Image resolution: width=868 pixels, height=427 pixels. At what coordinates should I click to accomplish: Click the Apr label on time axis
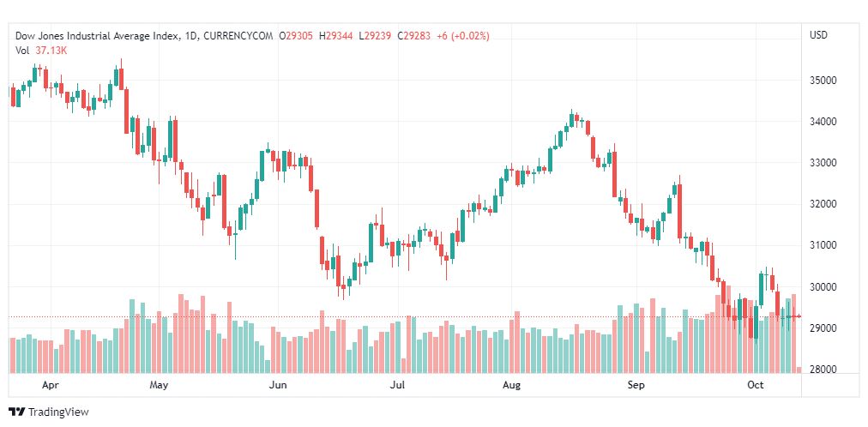[50, 384]
